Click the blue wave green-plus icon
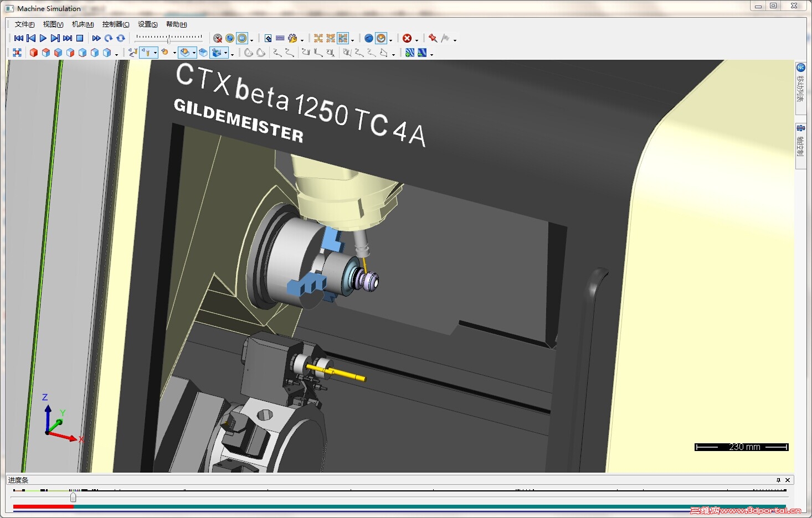The image size is (812, 518). pos(410,53)
